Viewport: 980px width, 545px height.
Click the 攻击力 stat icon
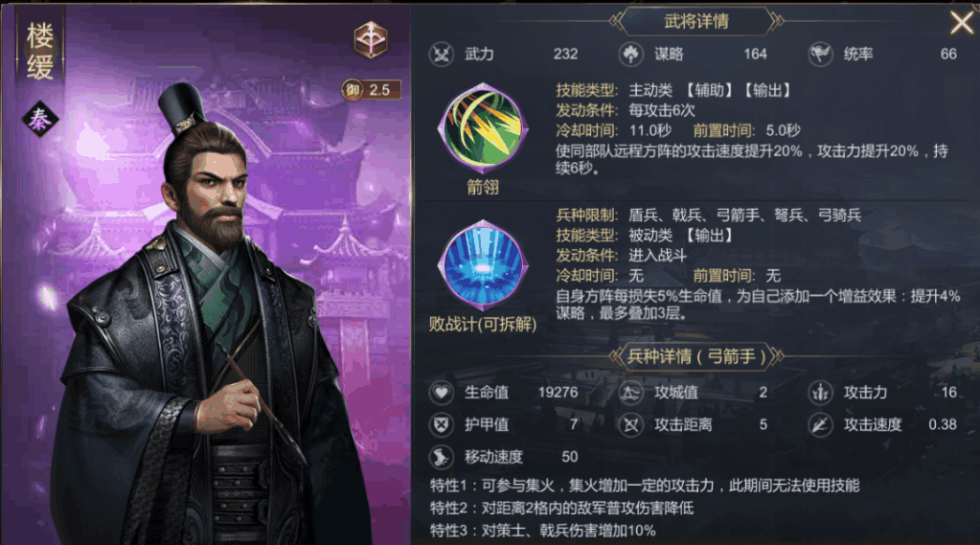click(820, 393)
